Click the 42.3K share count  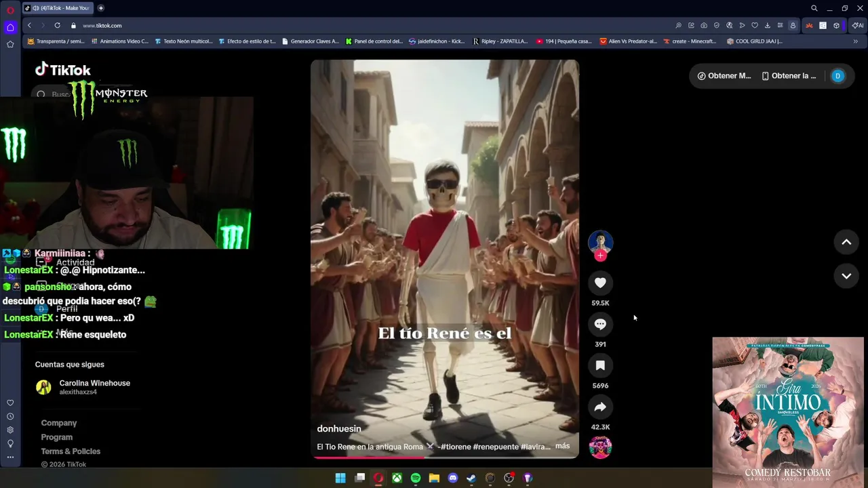(x=600, y=427)
